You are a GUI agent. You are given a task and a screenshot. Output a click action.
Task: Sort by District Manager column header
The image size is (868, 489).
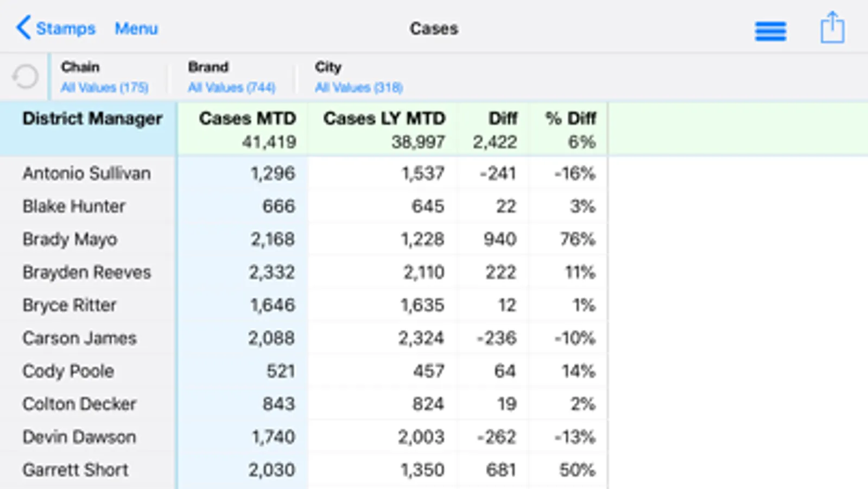[92, 118]
